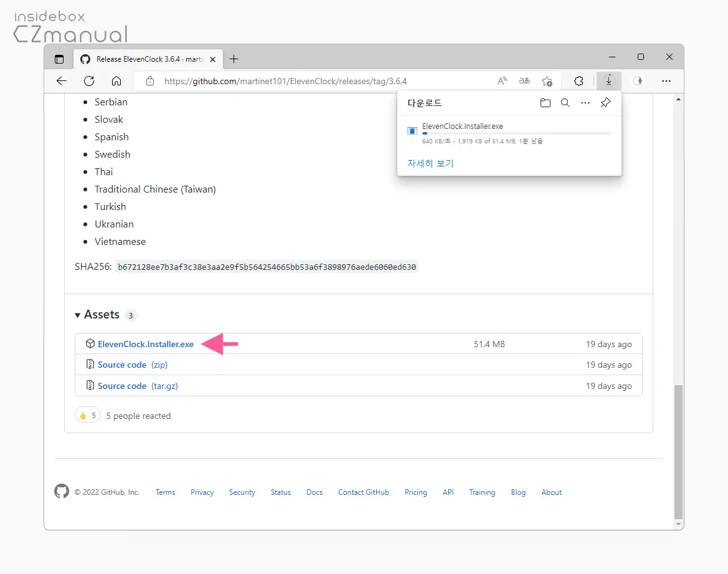Open the Blog footer link
Screen dimensions: 728x574
pyautogui.click(x=518, y=492)
